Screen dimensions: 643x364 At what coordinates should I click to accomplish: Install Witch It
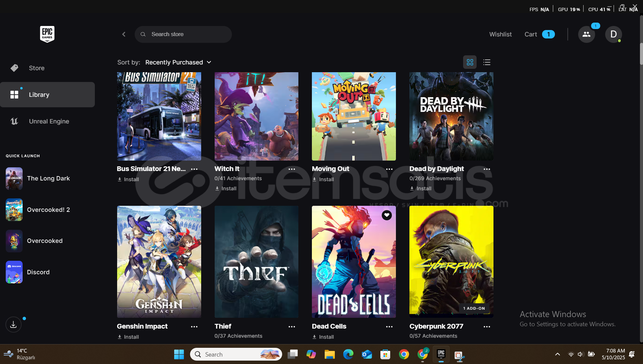226,189
